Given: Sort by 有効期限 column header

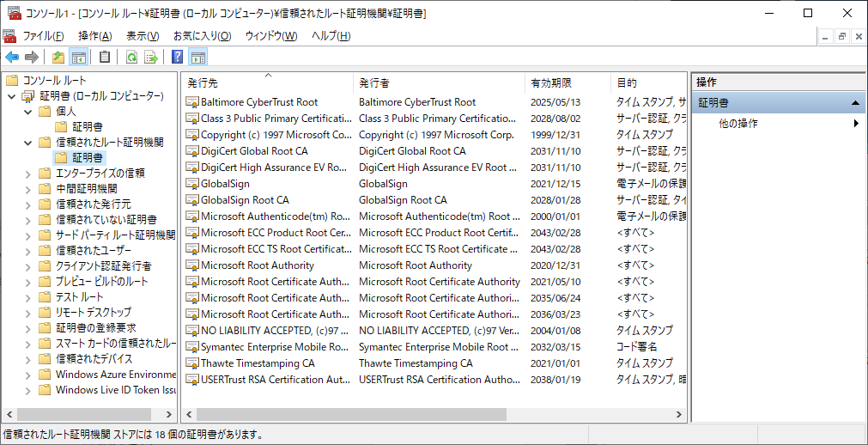Looking at the screenshot, I should click(568, 83).
